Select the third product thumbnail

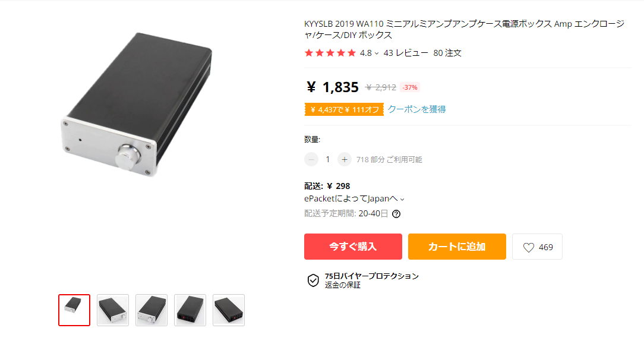pyautogui.click(x=151, y=310)
